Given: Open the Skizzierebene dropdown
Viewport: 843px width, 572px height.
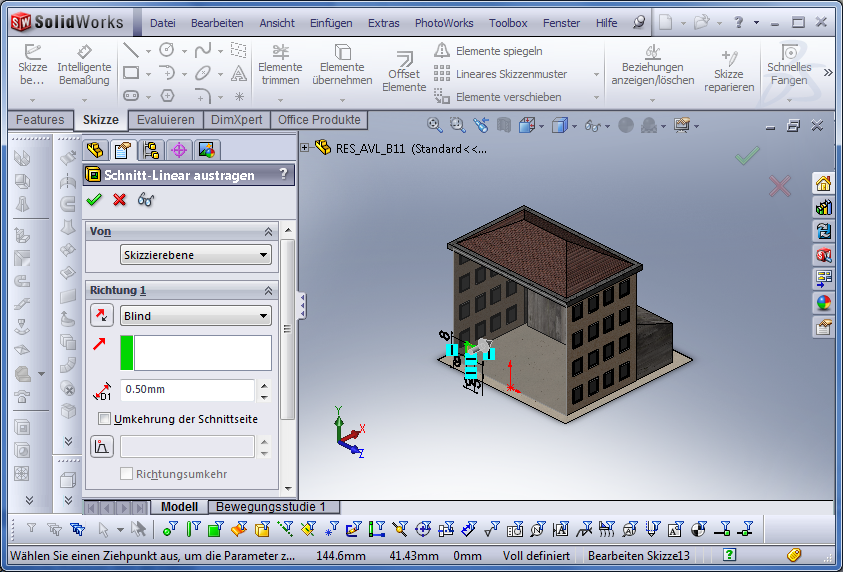Looking at the screenshot, I should coord(195,255).
